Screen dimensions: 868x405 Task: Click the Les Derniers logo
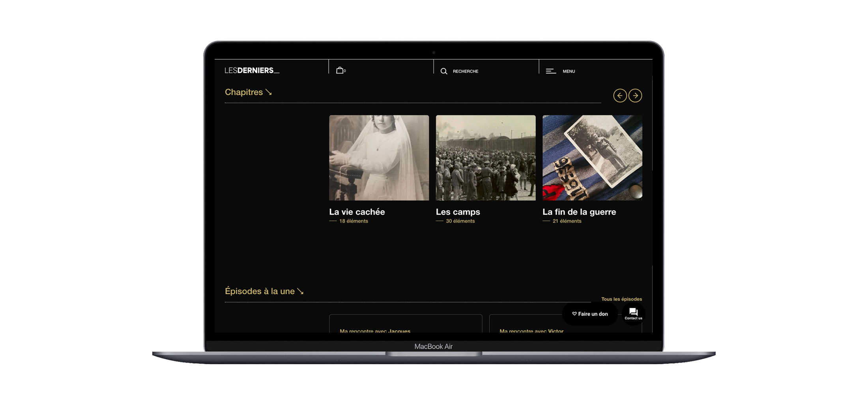click(x=252, y=71)
